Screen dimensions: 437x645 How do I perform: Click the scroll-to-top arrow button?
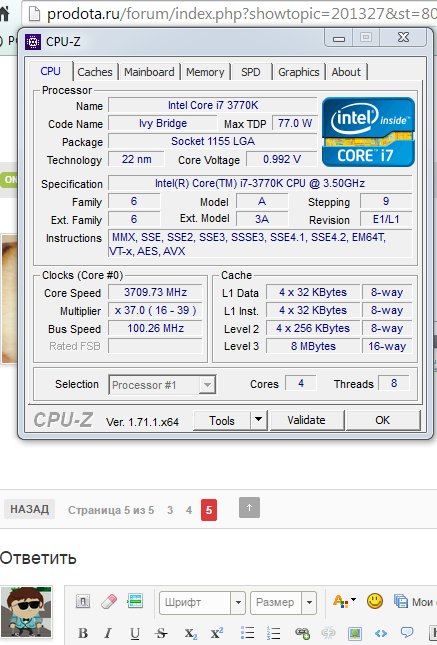tap(249, 507)
